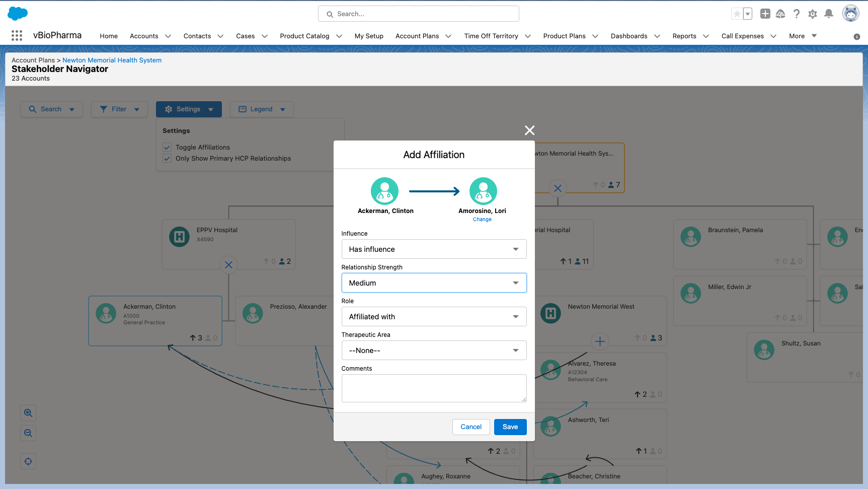Open the setup gear icon
This screenshot has width=868, height=489.
812,14
